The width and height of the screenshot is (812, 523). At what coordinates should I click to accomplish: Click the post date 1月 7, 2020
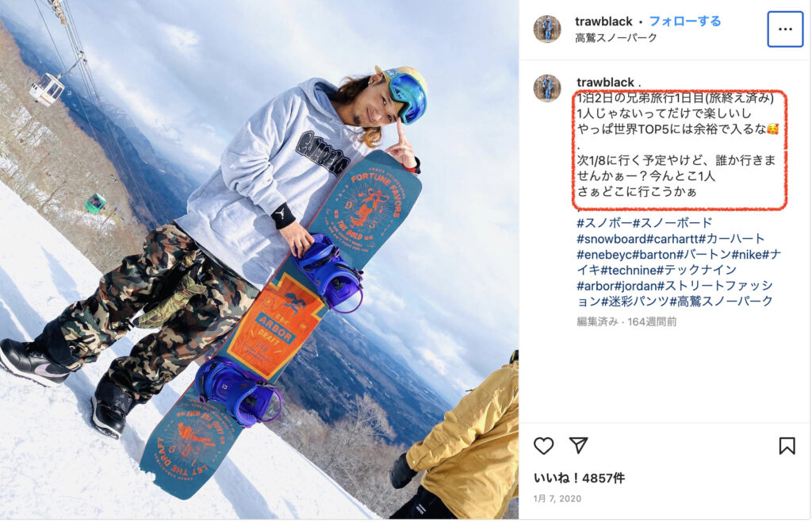click(x=557, y=498)
